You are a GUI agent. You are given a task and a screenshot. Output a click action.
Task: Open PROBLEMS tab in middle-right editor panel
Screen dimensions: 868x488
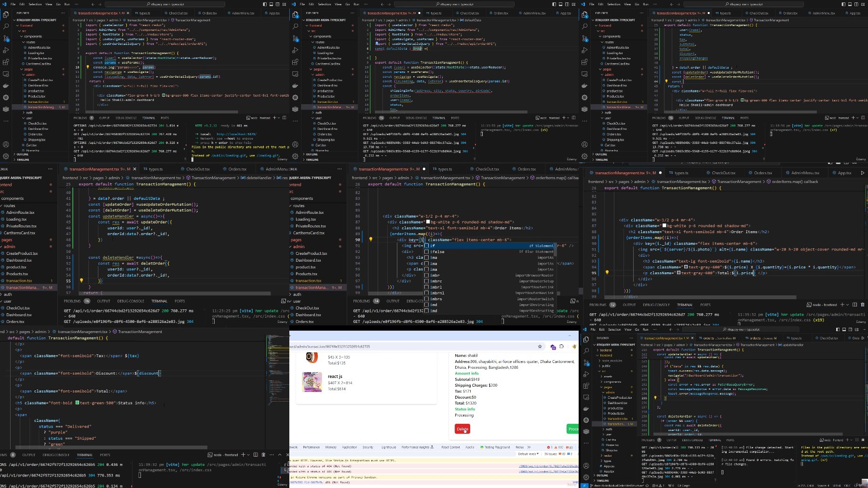click(598, 305)
